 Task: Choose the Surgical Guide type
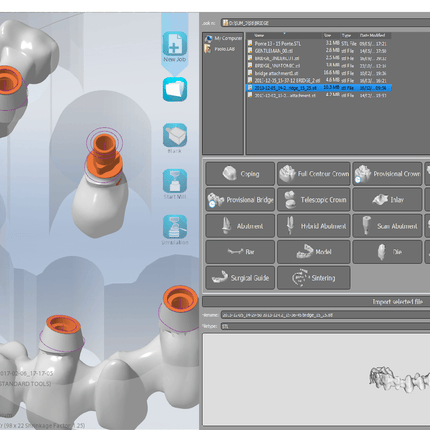click(240, 278)
